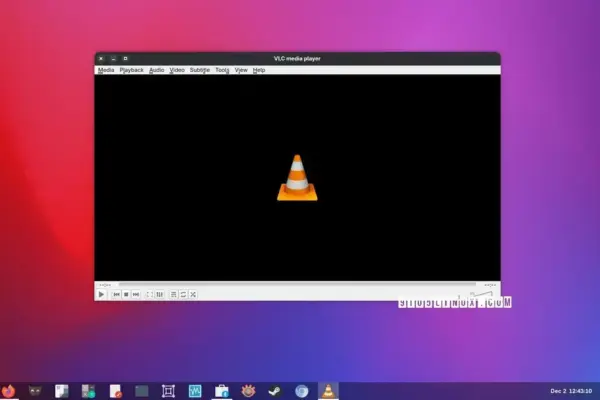Open the blue globe browser icon
This screenshot has width=600, height=400.
point(302,391)
